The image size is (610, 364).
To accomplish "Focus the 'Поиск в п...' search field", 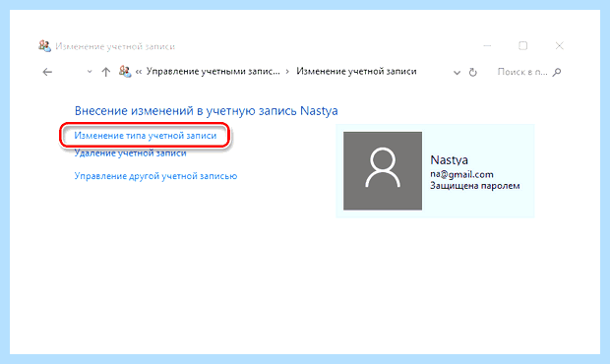I will (x=522, y=72).
